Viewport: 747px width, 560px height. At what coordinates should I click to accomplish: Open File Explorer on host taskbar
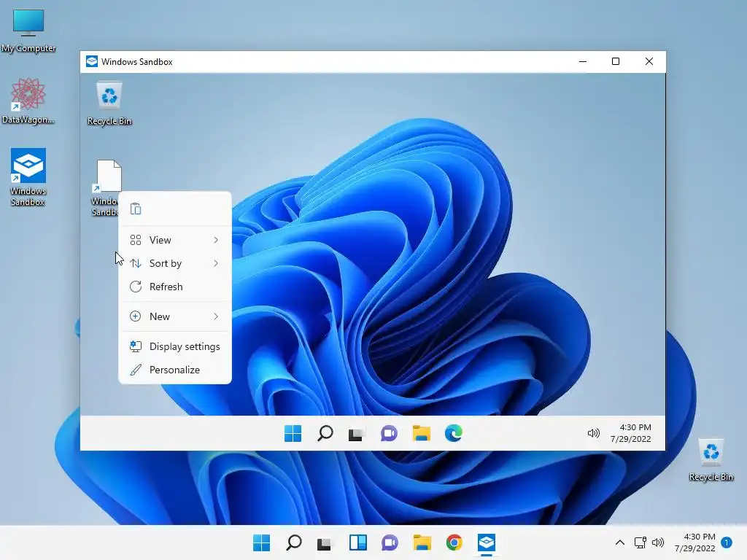tap(422, 542)
